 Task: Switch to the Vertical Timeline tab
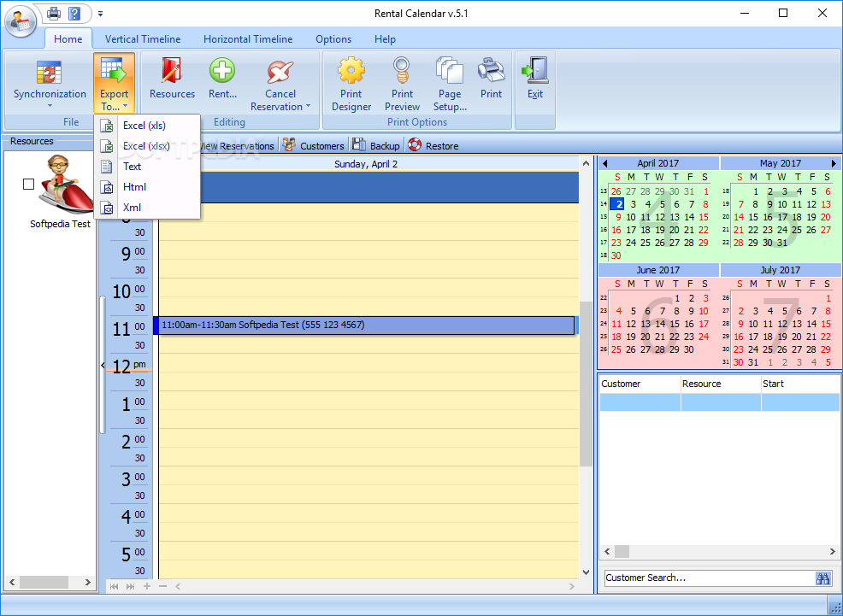point(143,38)
